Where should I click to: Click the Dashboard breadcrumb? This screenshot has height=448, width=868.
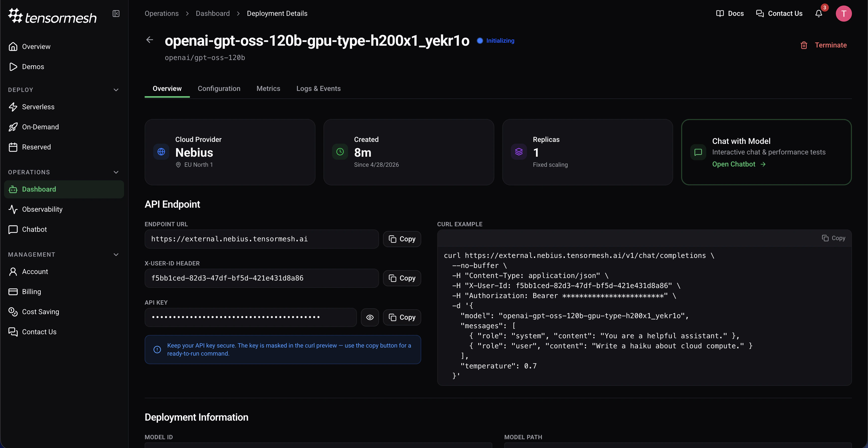click(x=213, y=14)
